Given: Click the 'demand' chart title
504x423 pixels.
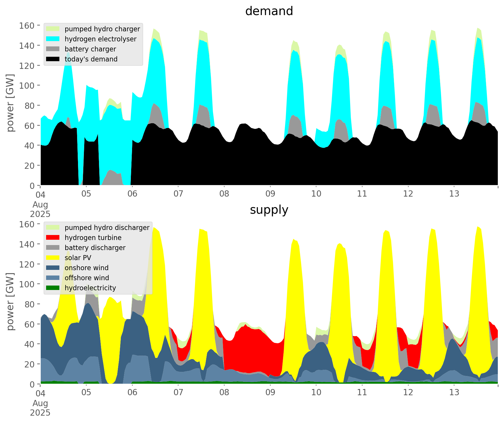Looking at the screenshot, I should [x=269, y=11].
